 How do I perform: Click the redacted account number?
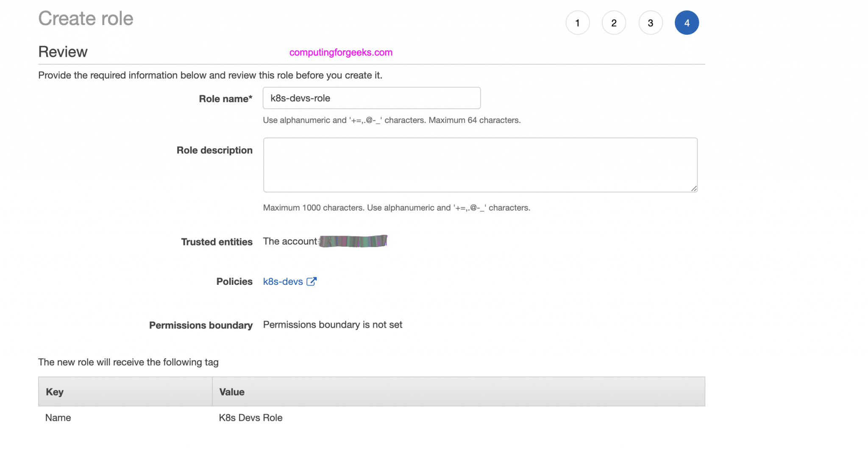[353, 241]
